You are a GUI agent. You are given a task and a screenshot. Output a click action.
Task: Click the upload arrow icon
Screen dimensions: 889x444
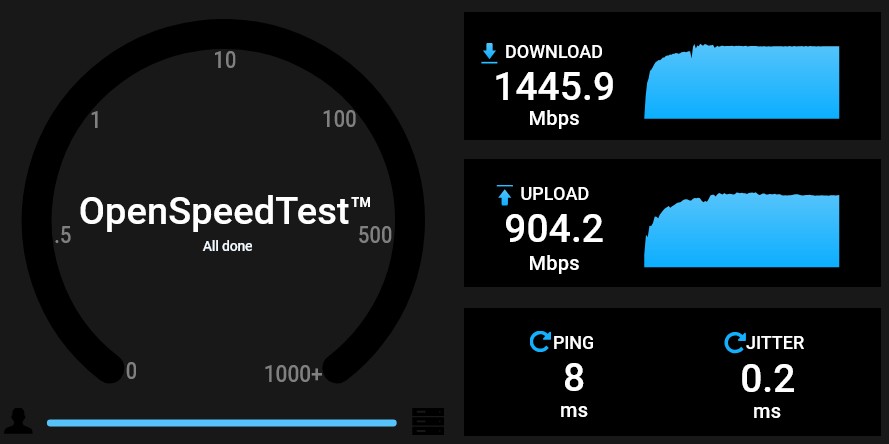tap(505, 195)
